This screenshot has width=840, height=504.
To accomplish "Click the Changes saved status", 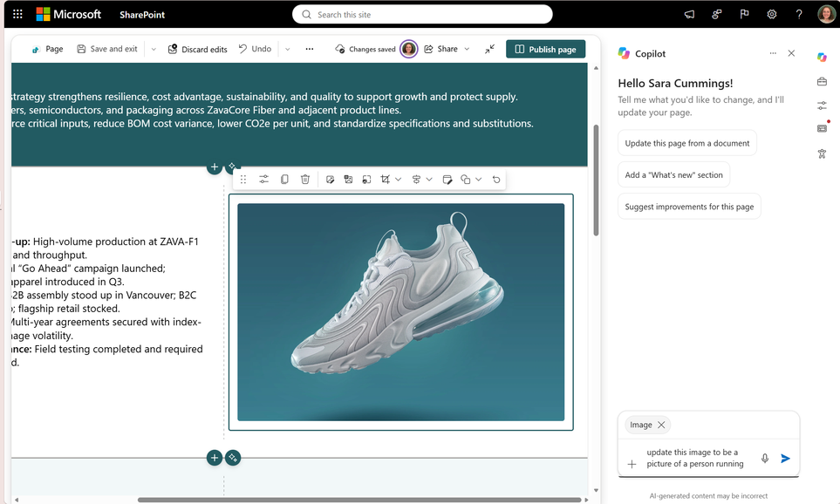I will tap(365, 50).
